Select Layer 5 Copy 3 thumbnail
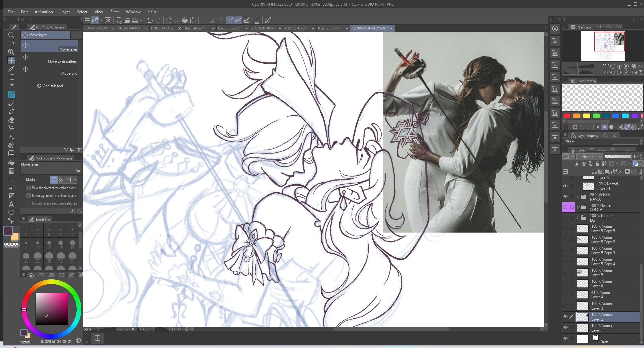Viewport: 644px width, 348px height. coord(583,251)
